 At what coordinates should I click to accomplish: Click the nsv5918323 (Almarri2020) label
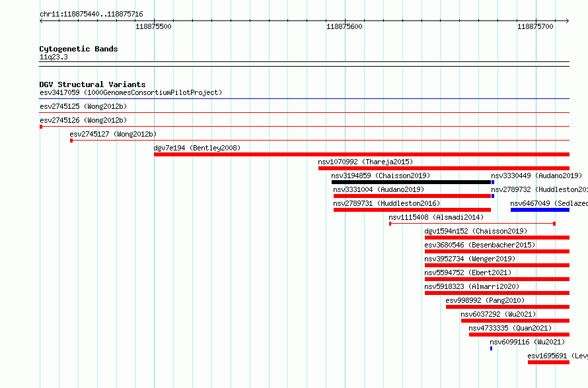(472, 286)
